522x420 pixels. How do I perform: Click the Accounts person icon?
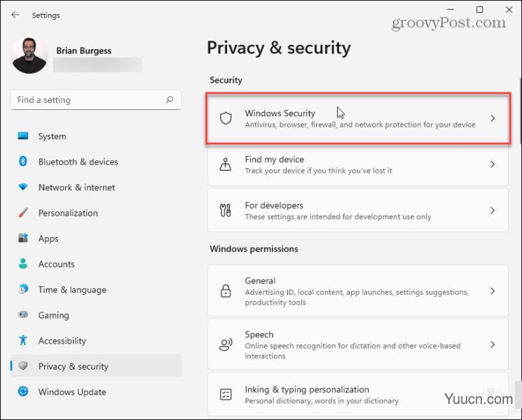coord(23,264)
